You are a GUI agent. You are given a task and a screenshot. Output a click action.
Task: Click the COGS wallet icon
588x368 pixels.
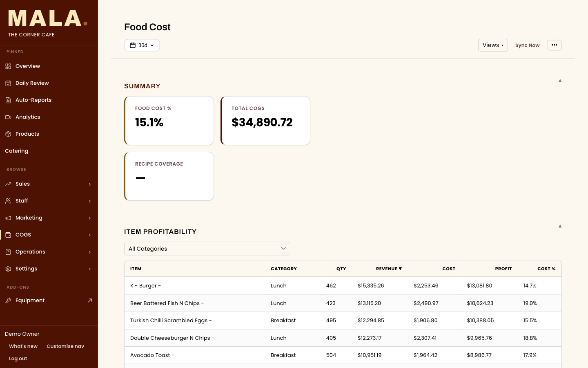[8, 235]
